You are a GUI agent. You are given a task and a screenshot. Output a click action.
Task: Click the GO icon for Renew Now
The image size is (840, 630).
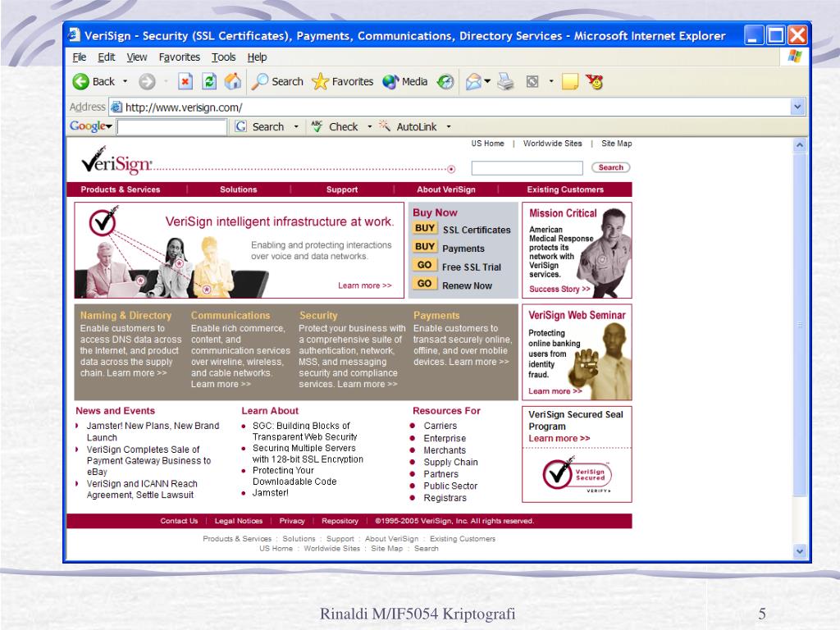[x=425, y=284]
